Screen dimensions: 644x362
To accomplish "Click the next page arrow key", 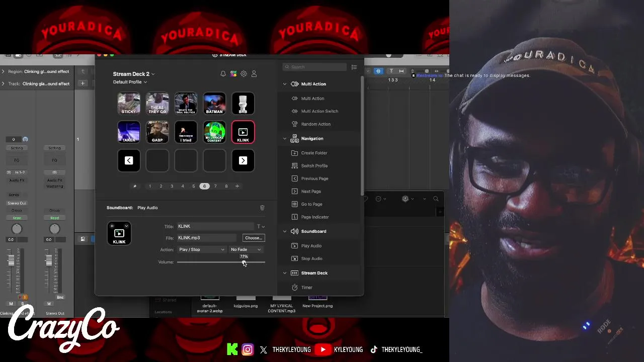I will point(243,160).
